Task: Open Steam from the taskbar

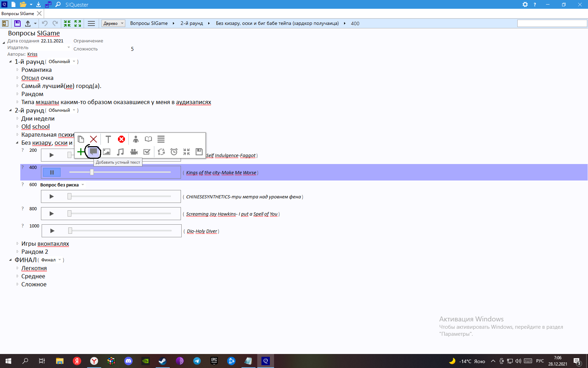Action: 163,361
